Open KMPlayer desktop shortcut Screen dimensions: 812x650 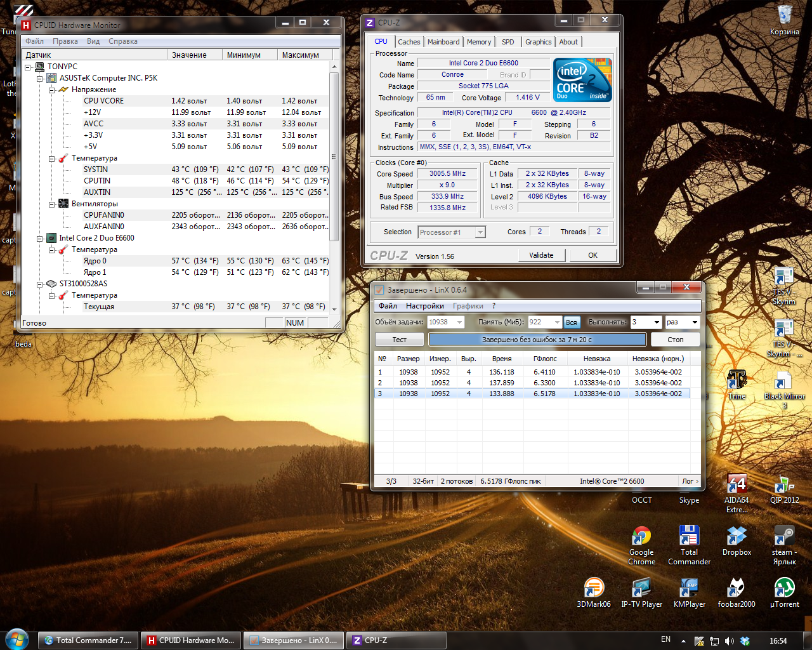(689, 588)
